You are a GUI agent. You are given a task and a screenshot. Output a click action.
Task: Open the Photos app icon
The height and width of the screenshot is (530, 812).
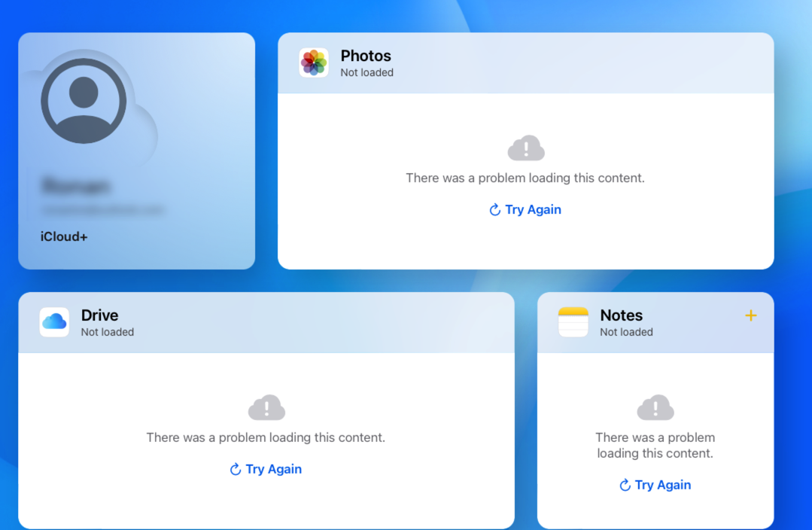coord(314,62)
